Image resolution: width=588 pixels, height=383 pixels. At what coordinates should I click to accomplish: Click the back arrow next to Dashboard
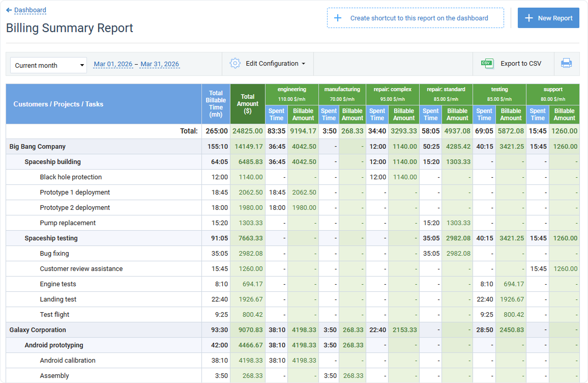[x=8, y=10]
